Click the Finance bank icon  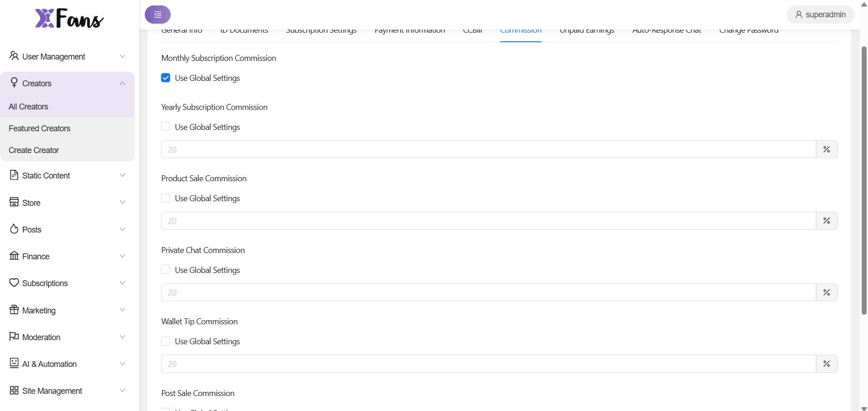click(x=14, y=256)
